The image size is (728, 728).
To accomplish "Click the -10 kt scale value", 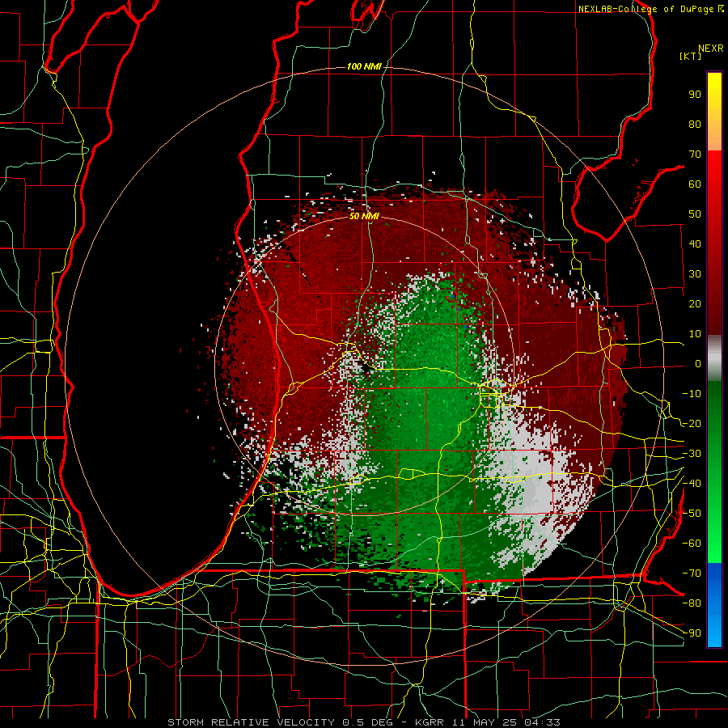I will tap(692, 394).
